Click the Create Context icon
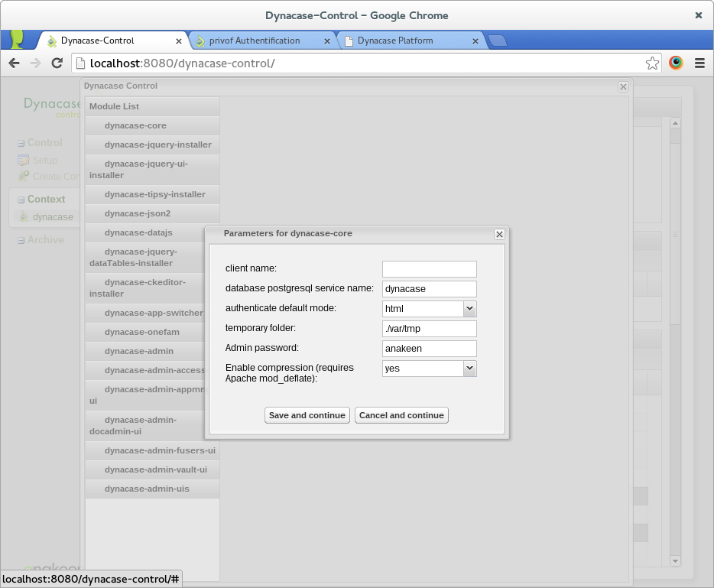Screen dimensions: 714x588 tap(23, 176)
